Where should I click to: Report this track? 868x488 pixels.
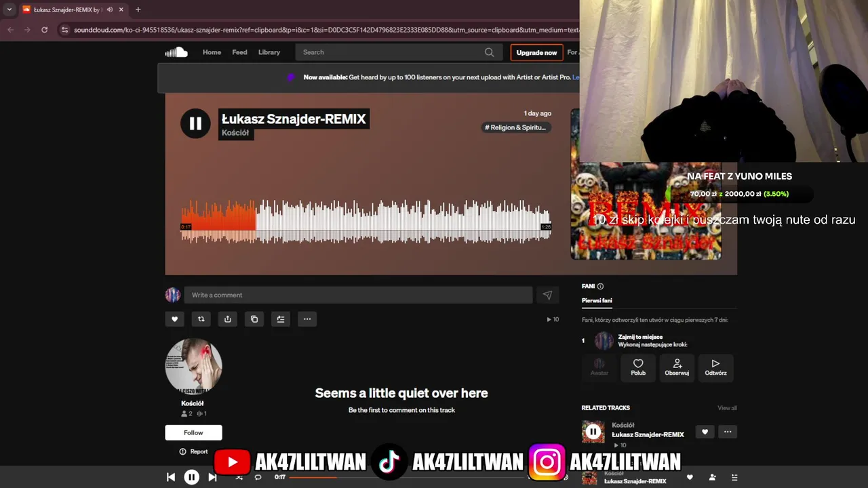click(x=193, y=451)
